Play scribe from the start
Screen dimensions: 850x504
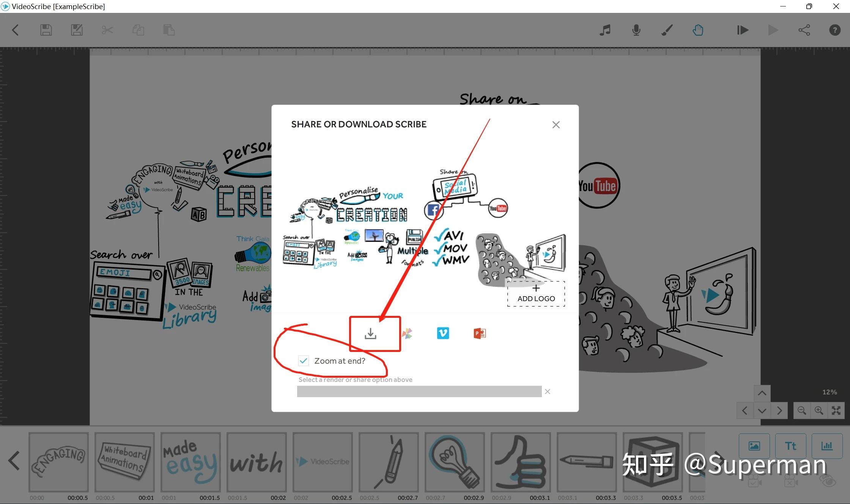pyautogui.click(x=742, y=30)
